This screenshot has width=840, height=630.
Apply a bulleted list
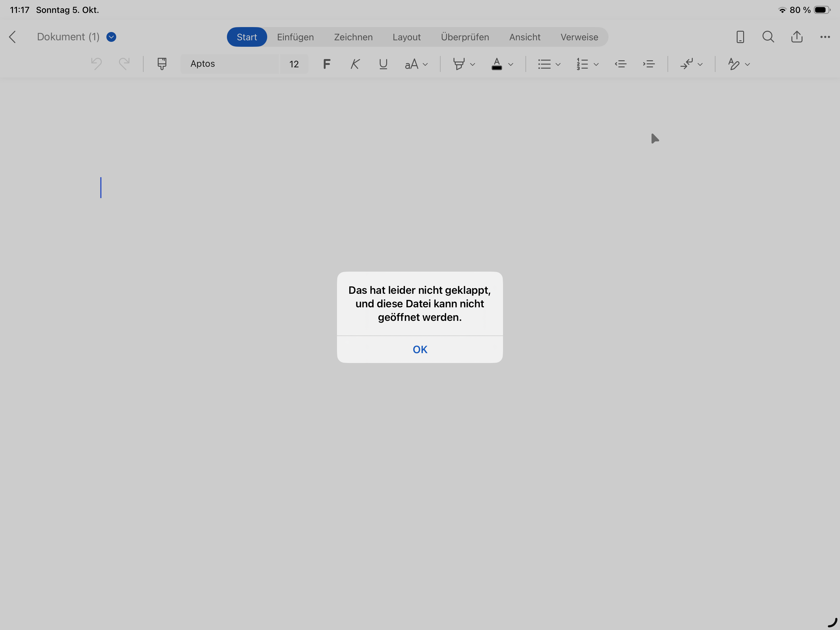544,64
